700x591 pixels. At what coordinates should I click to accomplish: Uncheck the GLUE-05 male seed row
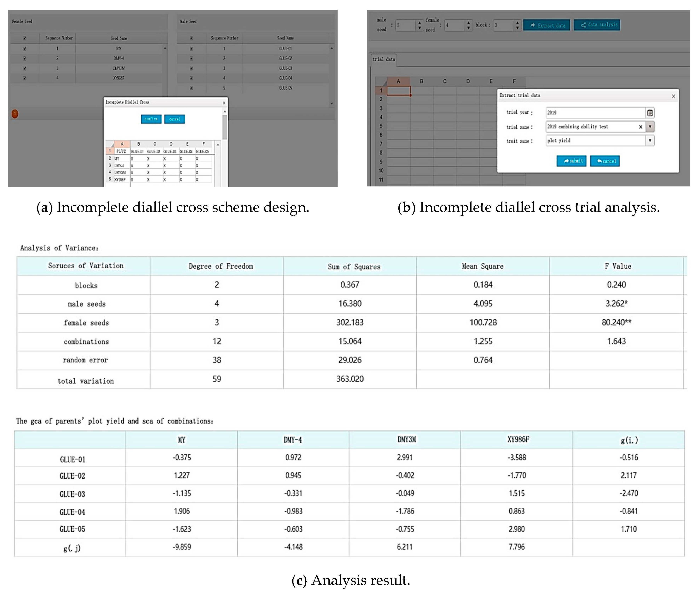[192, 88]
